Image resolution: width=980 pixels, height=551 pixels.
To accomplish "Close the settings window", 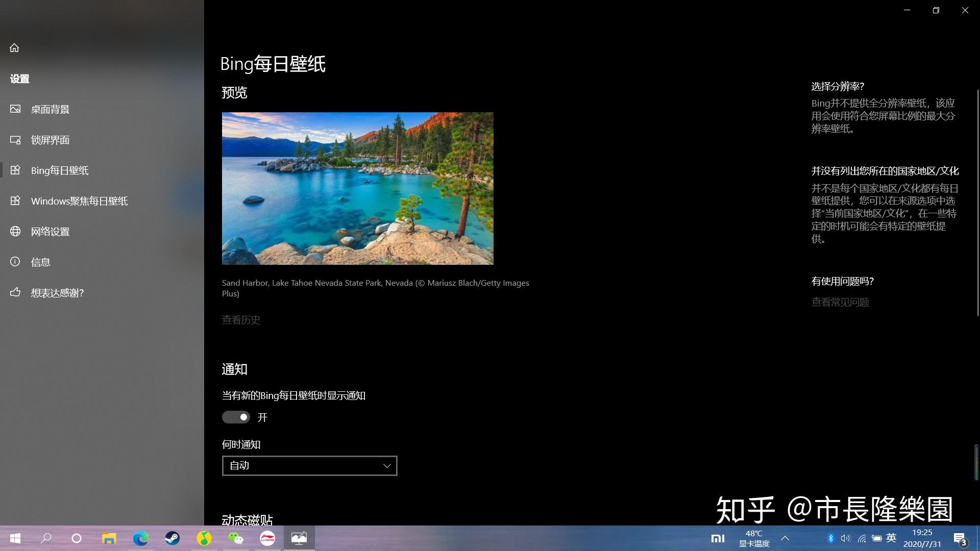I will (x=965, y=10).
